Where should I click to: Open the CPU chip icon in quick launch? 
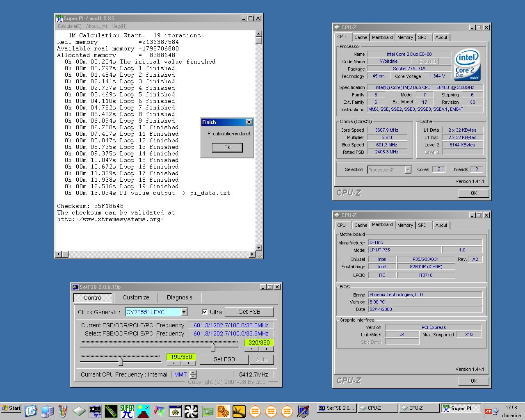pos(79,411)
